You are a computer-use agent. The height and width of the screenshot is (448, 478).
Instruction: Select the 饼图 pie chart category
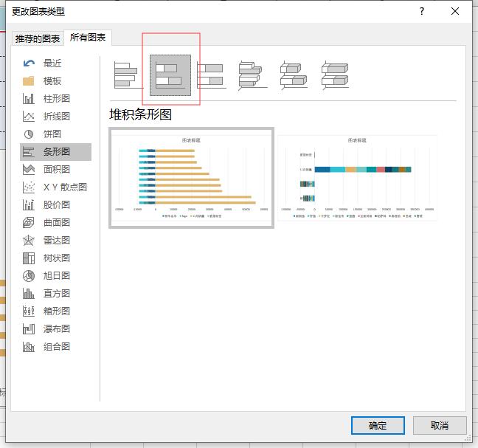(55, 134)
